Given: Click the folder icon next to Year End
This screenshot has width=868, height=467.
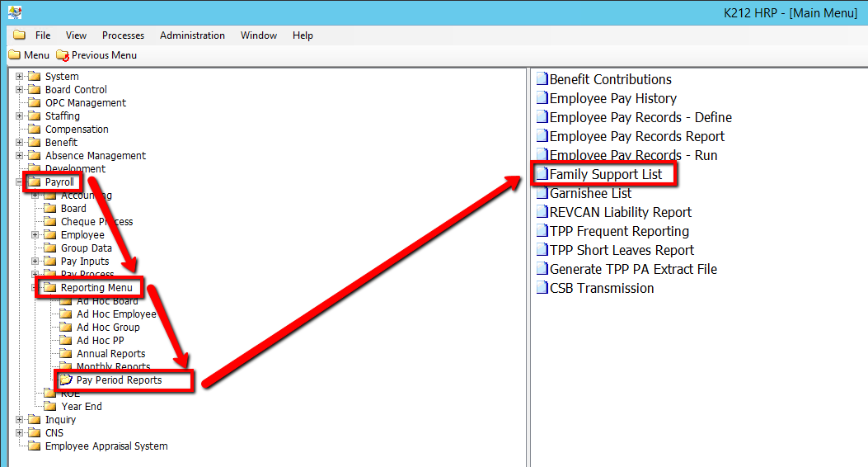Looking at the screenshot, I should (x=50, y=407).
